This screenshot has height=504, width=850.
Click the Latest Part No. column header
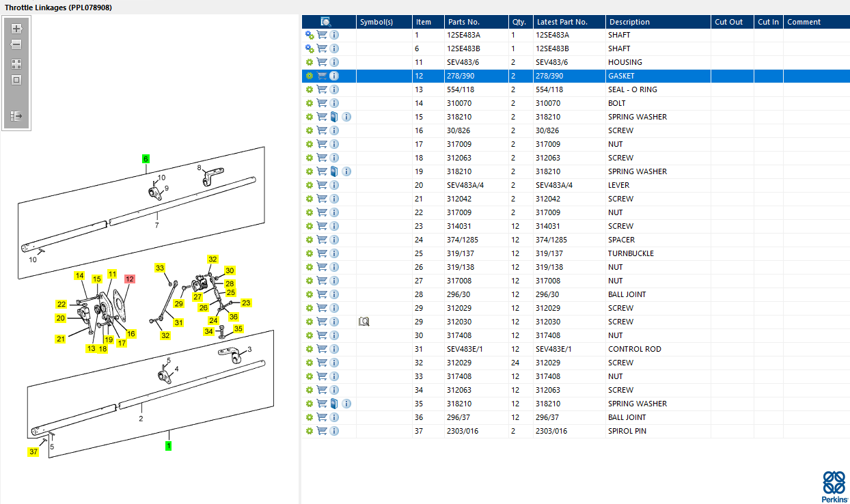(x=569, y=22)
